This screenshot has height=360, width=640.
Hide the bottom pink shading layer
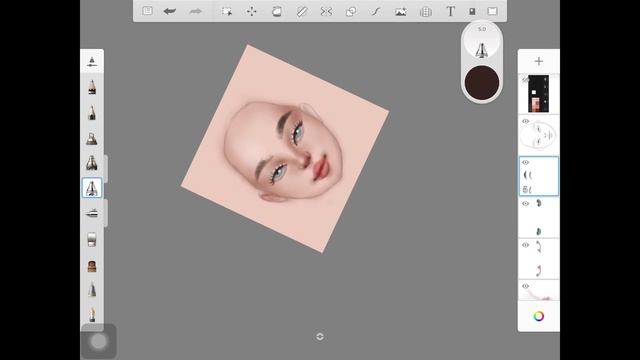525,286
